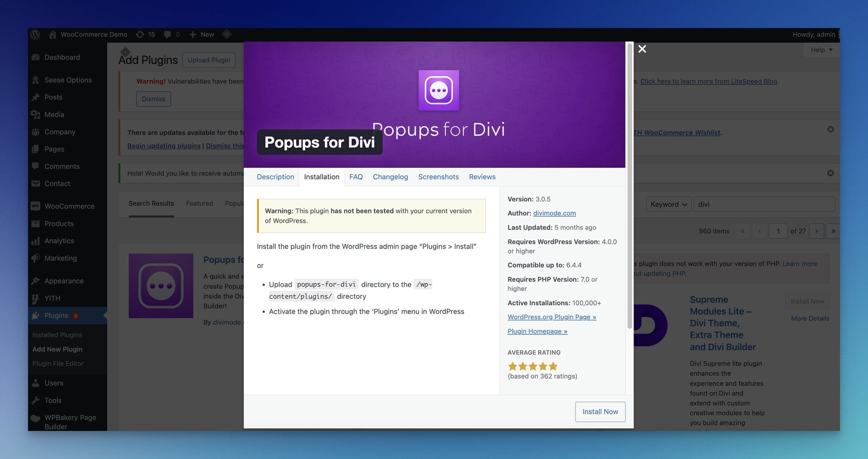Viewport: 868px width, 459px height.
Task: Click the Upload Plugin button
Action: coord(209,60)
